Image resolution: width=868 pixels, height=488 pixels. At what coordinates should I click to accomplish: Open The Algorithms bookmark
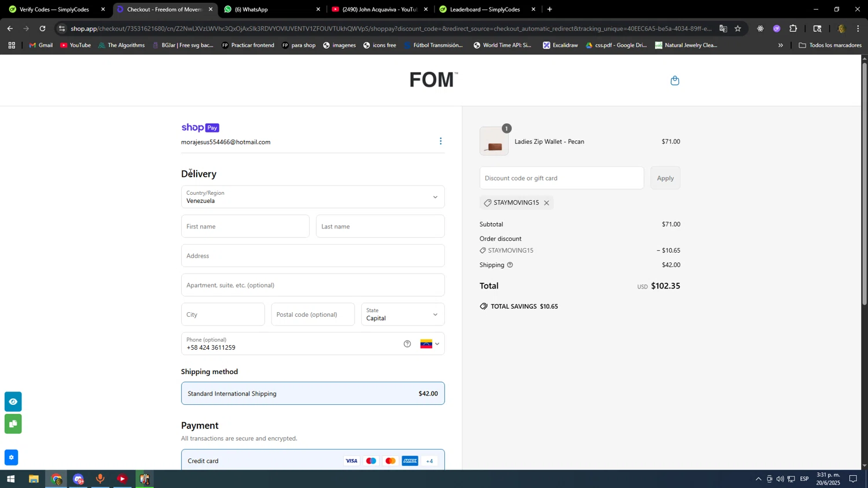[x=121, y=45]
